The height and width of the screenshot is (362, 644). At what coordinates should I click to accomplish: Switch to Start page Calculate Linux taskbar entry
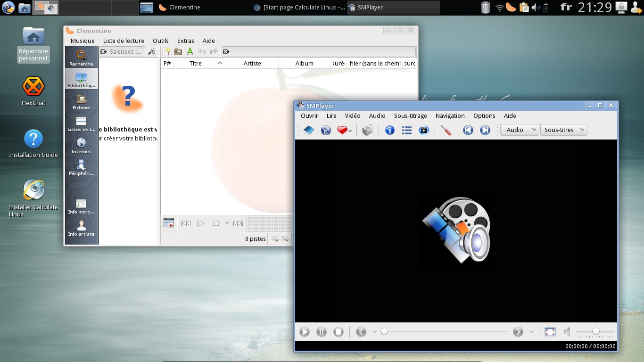click(298, 7)
